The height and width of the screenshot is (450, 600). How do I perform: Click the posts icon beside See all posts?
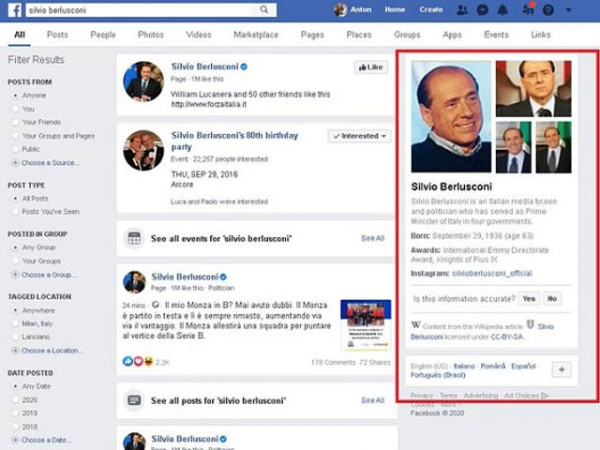134,401
